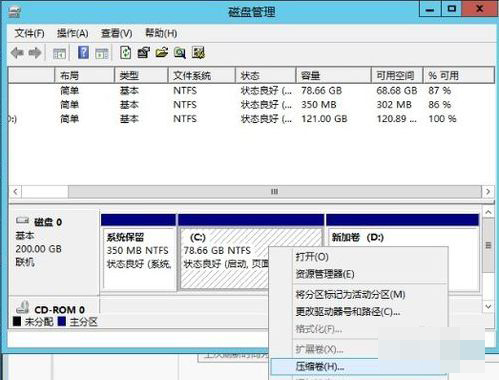Click the magnifier search toolbar icon

coord(180,53)
